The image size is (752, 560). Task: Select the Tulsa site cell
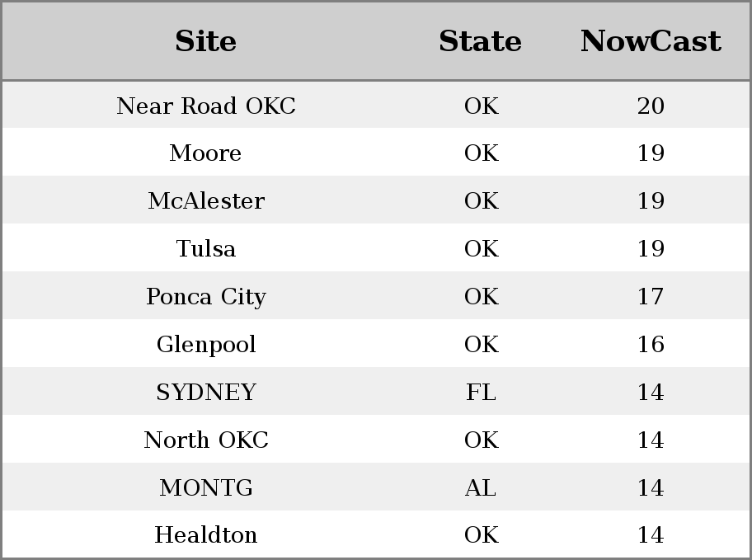[206, 248]
